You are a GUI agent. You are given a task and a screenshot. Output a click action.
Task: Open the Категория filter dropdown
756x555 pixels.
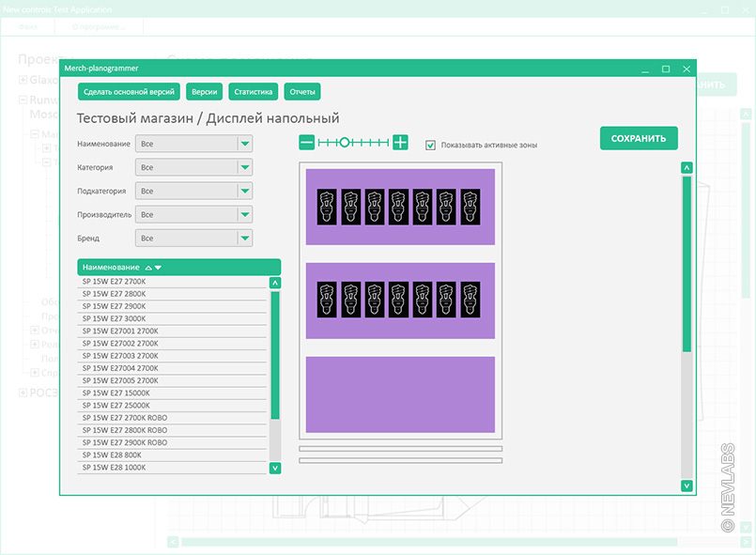[244, 167]
